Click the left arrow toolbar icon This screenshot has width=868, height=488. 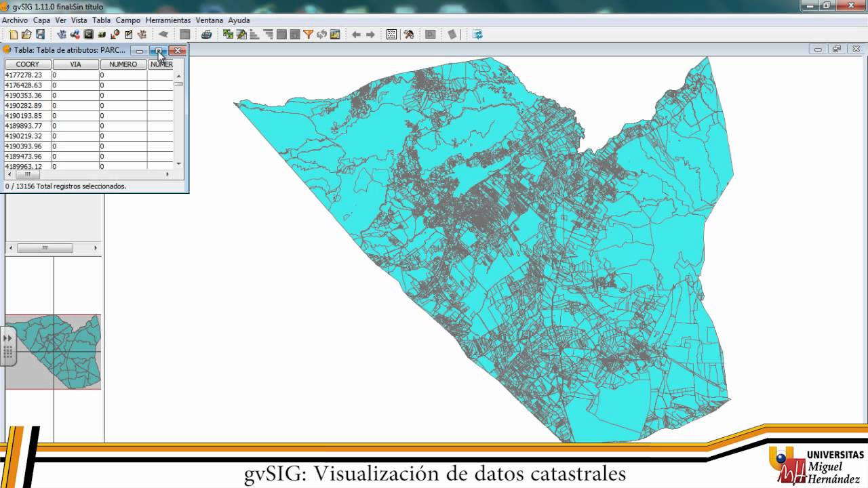356,35
